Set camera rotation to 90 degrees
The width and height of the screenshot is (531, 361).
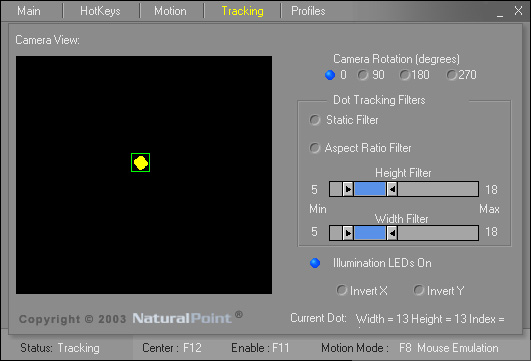pos(371,75)
